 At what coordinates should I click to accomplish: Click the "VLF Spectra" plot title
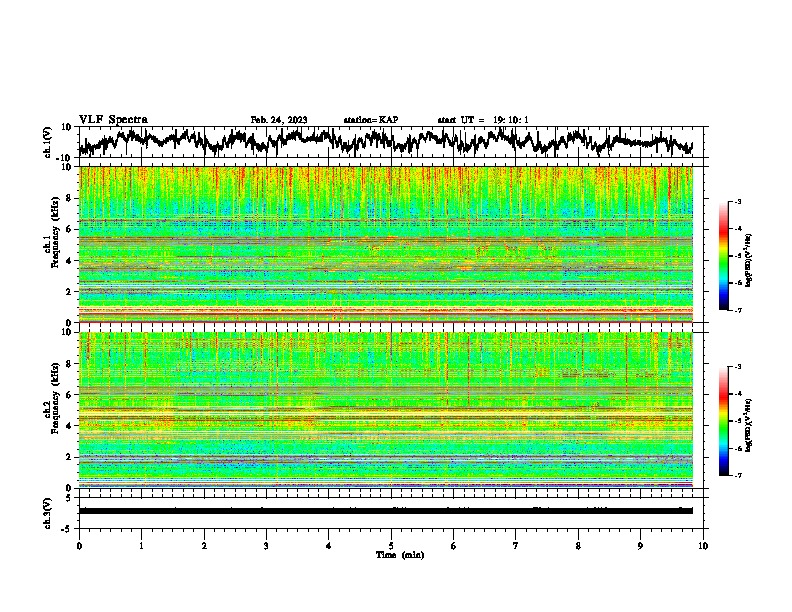113,120
